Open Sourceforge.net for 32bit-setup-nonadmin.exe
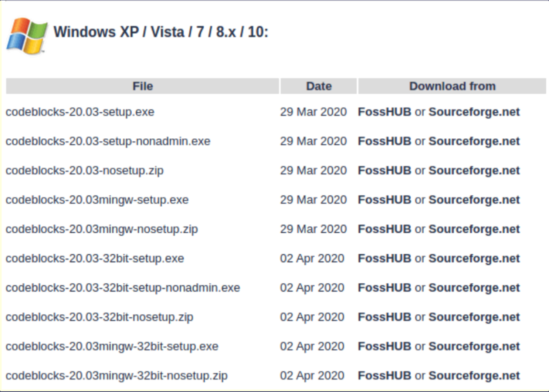549x392 pixels. point(474,287)
